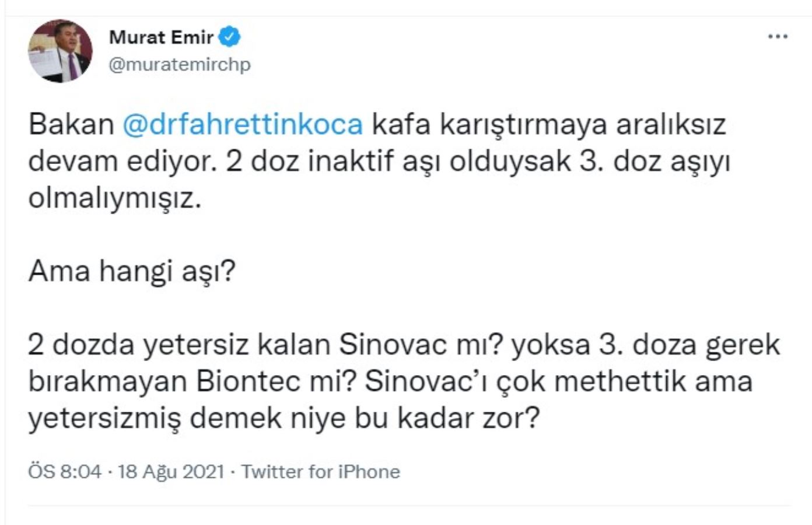Open the @drfahrettinkoca mention link
Image resolution: width=812 pixels, height=525 pixels.
tap(242, 124)
